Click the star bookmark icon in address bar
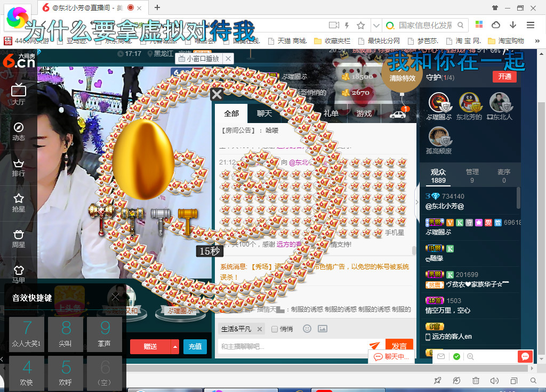 point(361,26)
